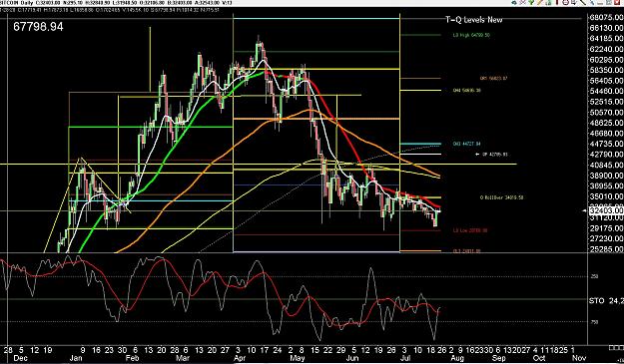
Task: Click the 48625.00 price axis label
Action: [x=606, y=123]
